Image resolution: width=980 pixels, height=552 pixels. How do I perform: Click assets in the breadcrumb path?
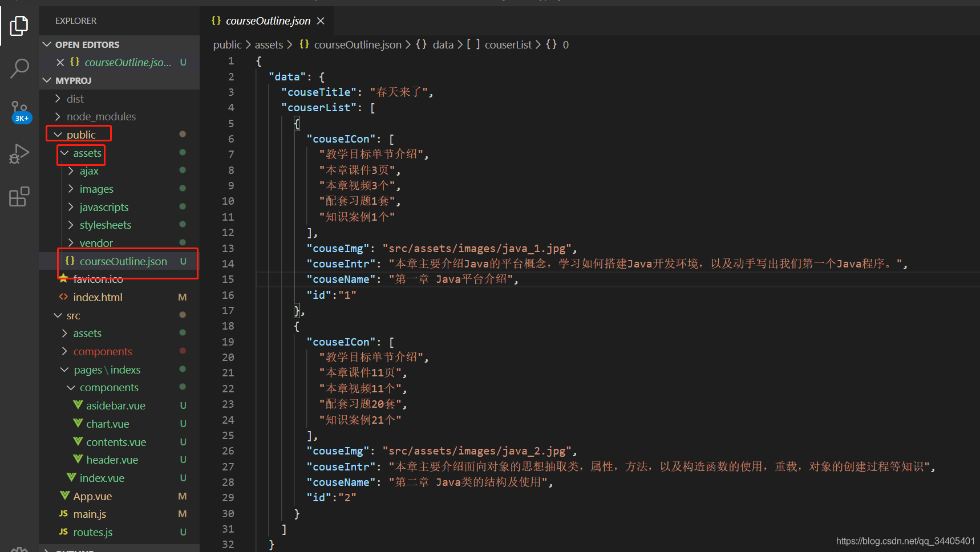[x=269, y=44]
